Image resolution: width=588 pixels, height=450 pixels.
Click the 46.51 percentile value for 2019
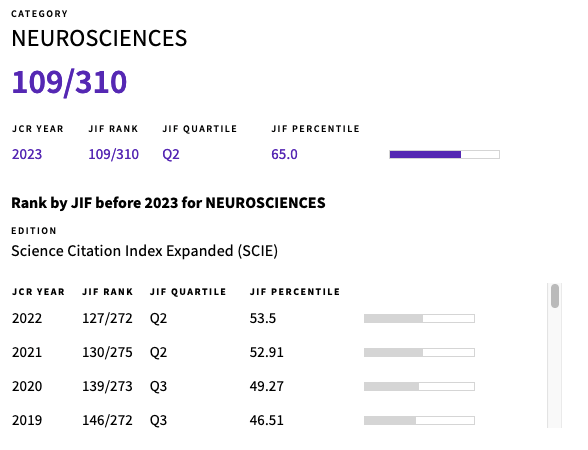click(x=267, y=420)
